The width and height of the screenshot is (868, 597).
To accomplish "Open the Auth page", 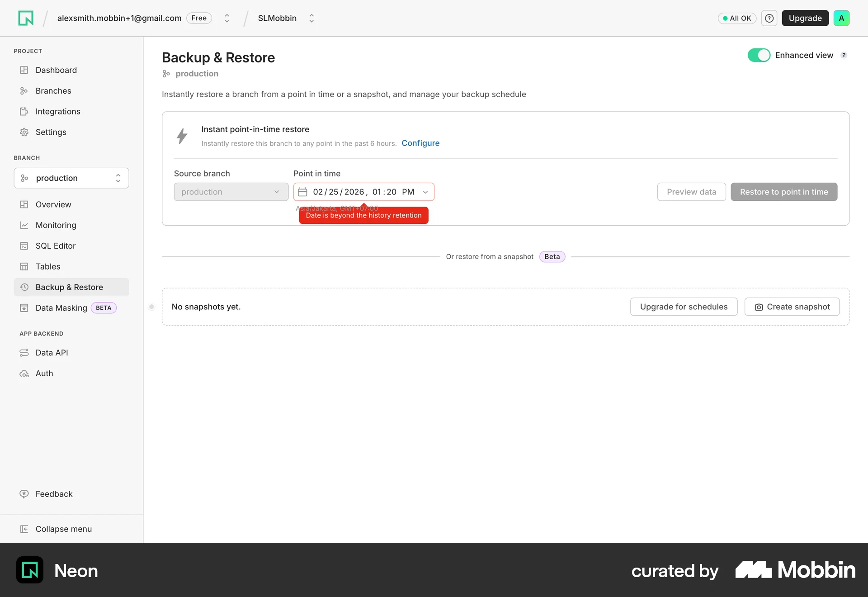I will (x=71, y=374).
